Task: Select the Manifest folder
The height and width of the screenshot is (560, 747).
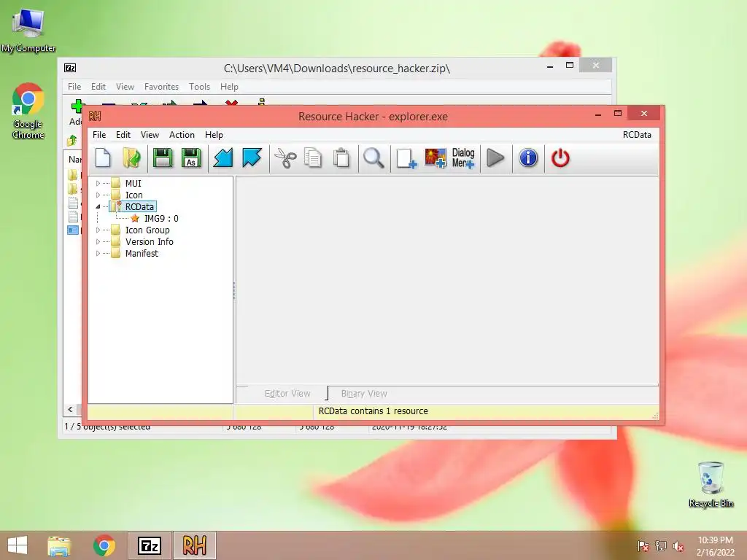Action: (x=142, y=253)
